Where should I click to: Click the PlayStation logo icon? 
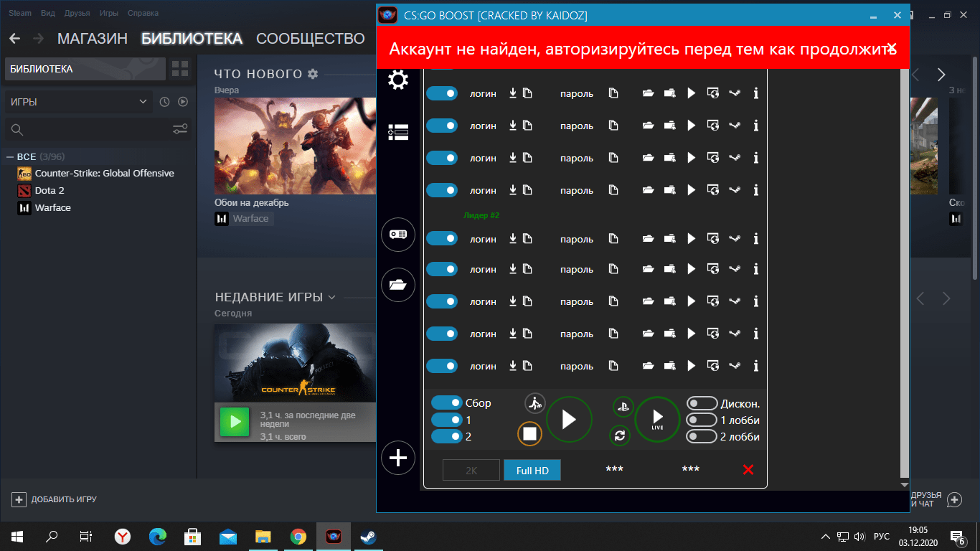[623, 406]
